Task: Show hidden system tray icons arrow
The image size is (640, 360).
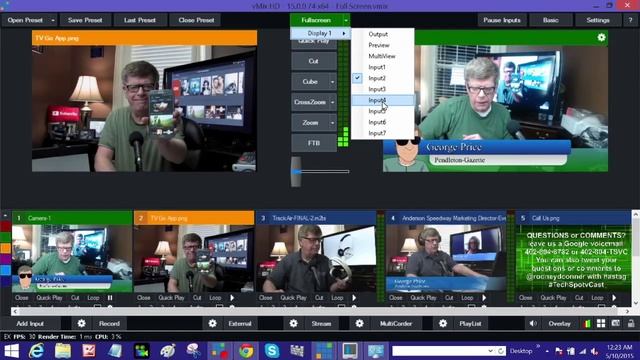Action: pyautogui.click(x=547, y=351)
